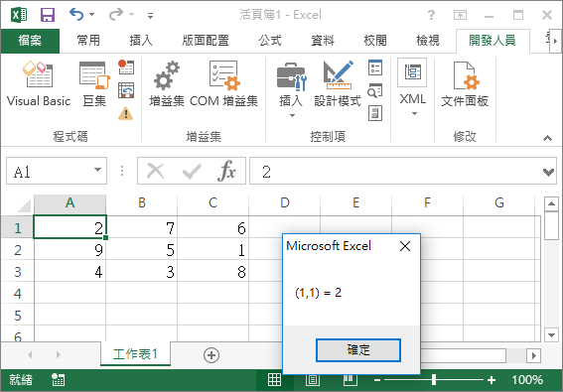Click the Insert Function fx icon
Screen dimensions: 563x392
(x=227, y=171)
